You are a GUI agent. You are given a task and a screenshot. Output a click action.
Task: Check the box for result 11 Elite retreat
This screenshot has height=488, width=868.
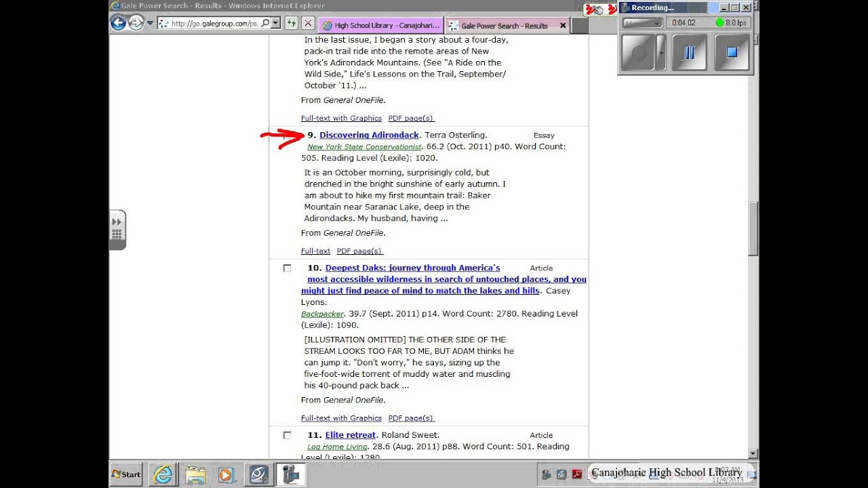point(287,435)
